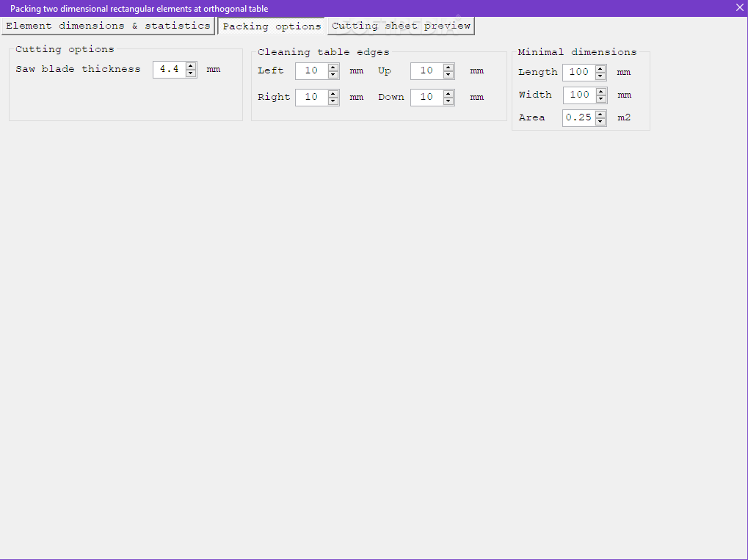The width and height of the screenshot is (748, 560).
Task: Click the 'm2' unit label
Action: click(x=624, y=117)
